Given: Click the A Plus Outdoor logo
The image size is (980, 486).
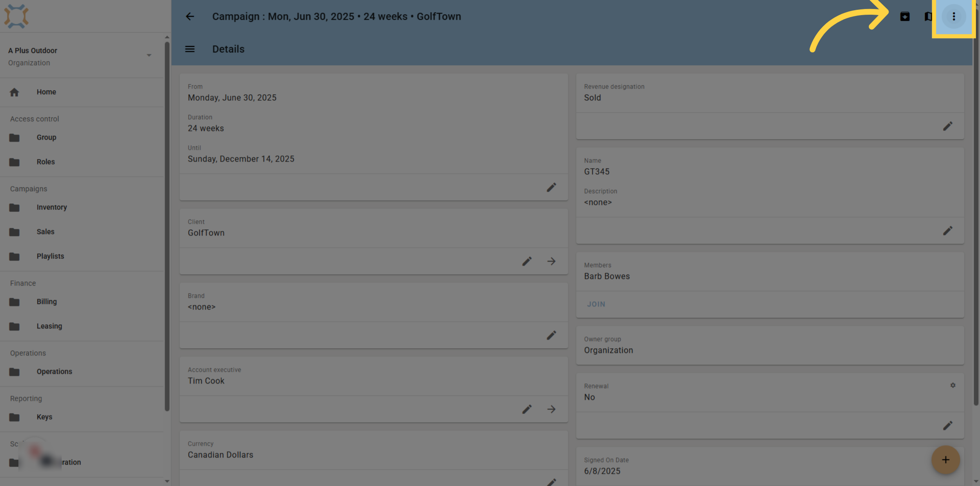Looking at the screenshot, I should tap(16, 16).
